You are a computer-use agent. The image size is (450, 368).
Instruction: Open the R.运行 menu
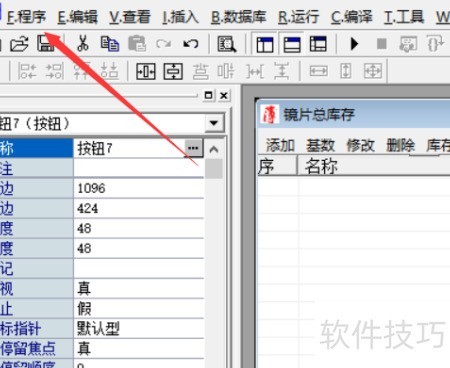[x=299, y=17]
